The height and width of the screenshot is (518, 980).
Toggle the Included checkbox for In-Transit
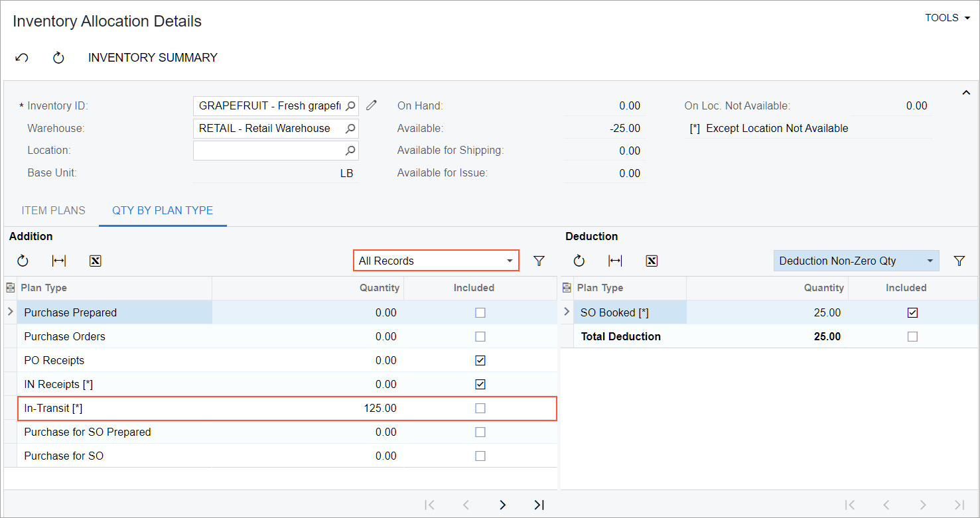[x=480, y=408]
